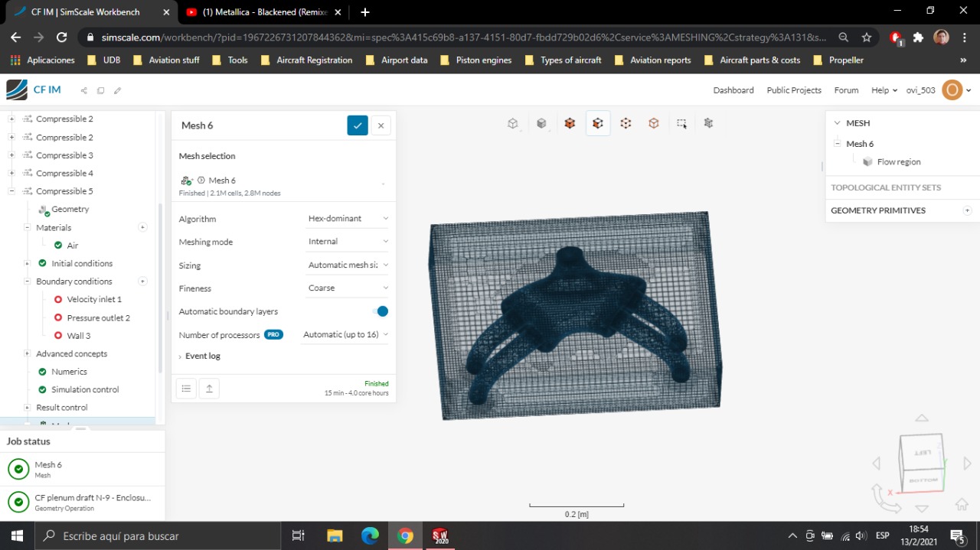Select Velocity inlet 1 boundary condition
This screenshot has width=980, height=550.
[93, 299]
